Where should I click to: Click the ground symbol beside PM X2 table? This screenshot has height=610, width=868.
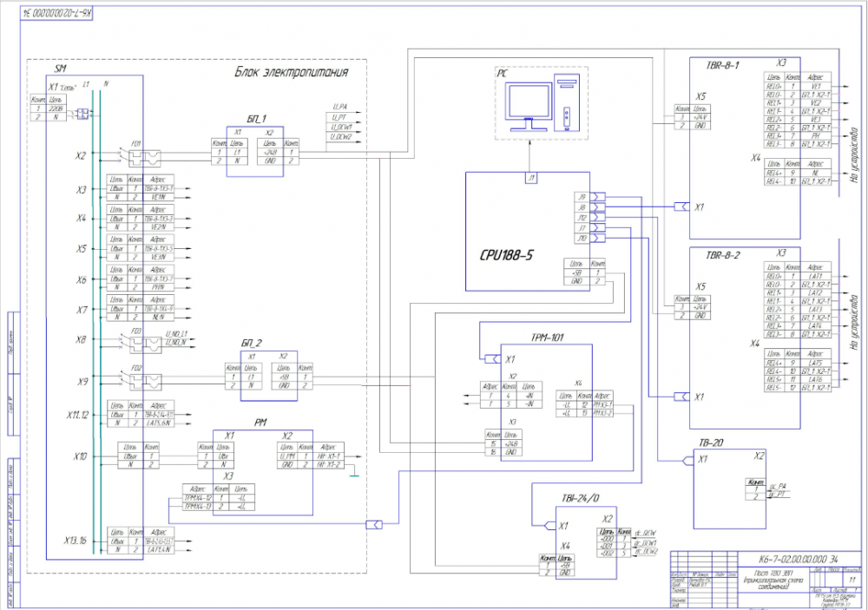(354, 472)
